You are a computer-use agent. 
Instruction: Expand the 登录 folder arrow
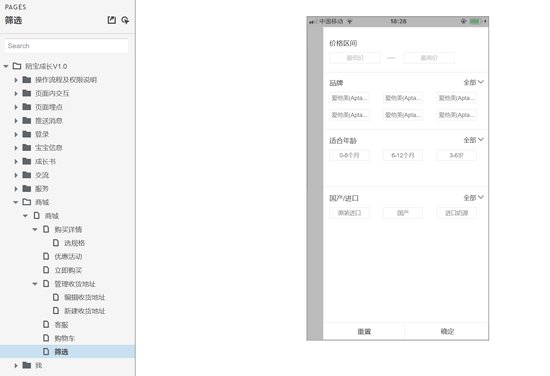(16, 134)
